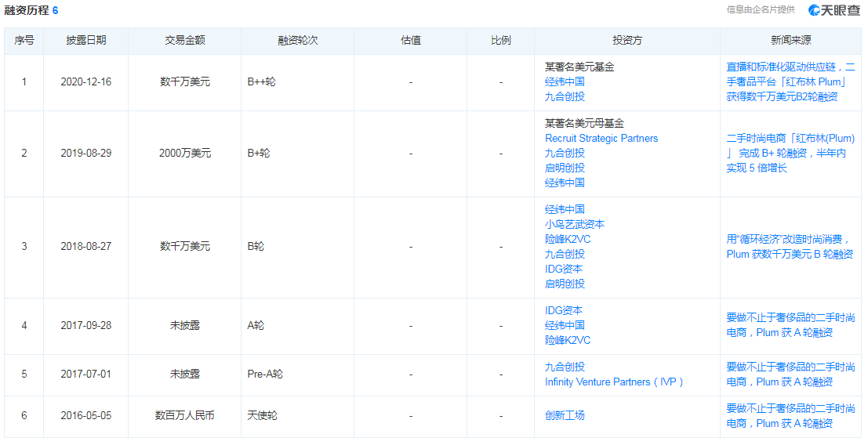This screenshot has height=445, width=868.
Task: Open 经纬中国 investor link in B++轮 row
Action: coord(565,82)
